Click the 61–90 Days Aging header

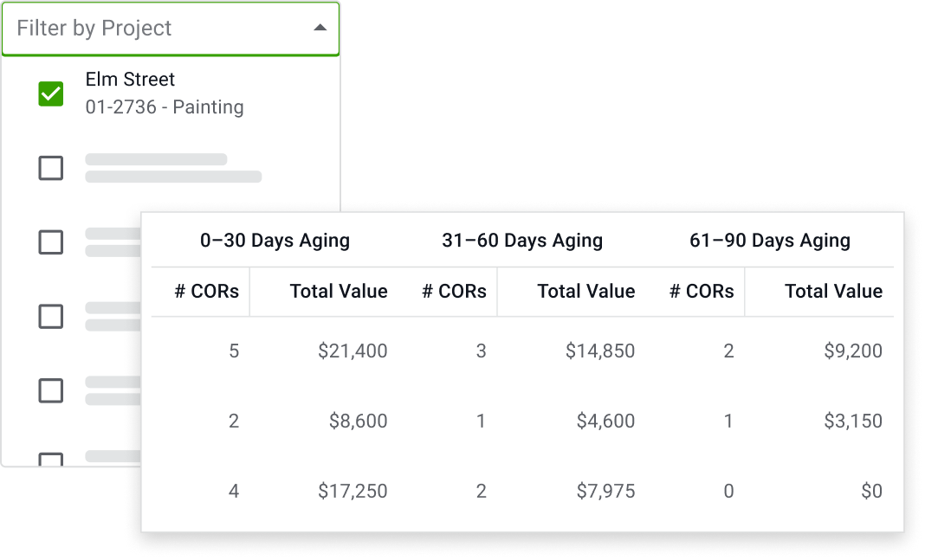click(770, 241)
